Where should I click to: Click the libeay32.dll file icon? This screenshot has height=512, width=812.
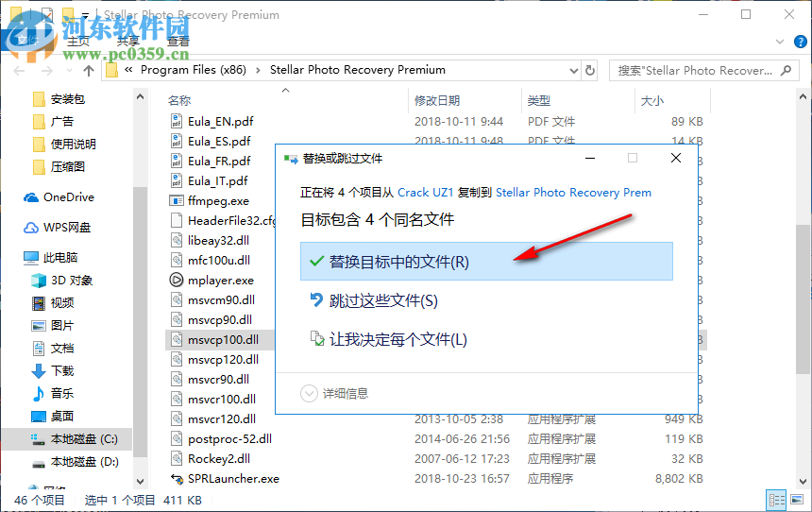tap(177, 241)
